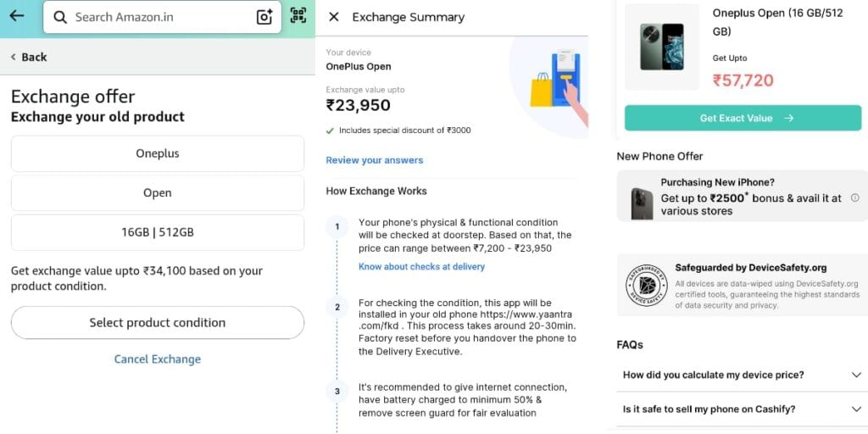Image resolution: width=868 pixels, height=434 pixels.
Task: Click the Oneplus Open (16 GB/512 GB) title
Action: pyautogui.click(x=778, y=22)
